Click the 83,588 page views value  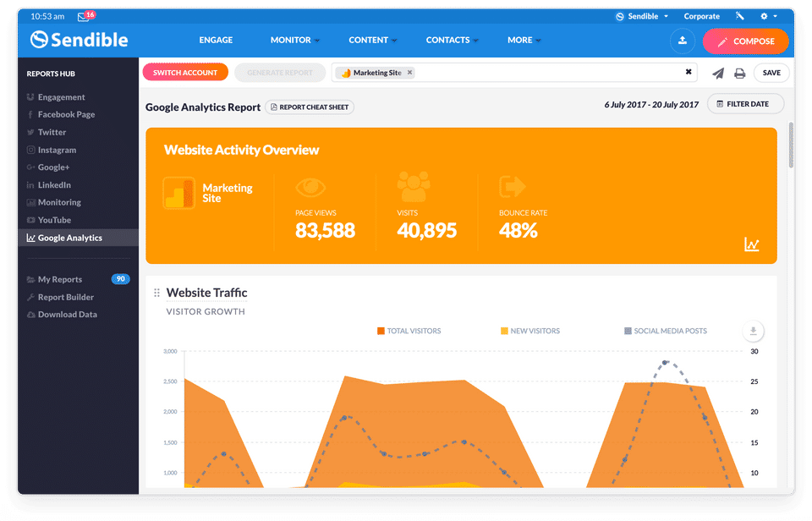pos(325,230)
